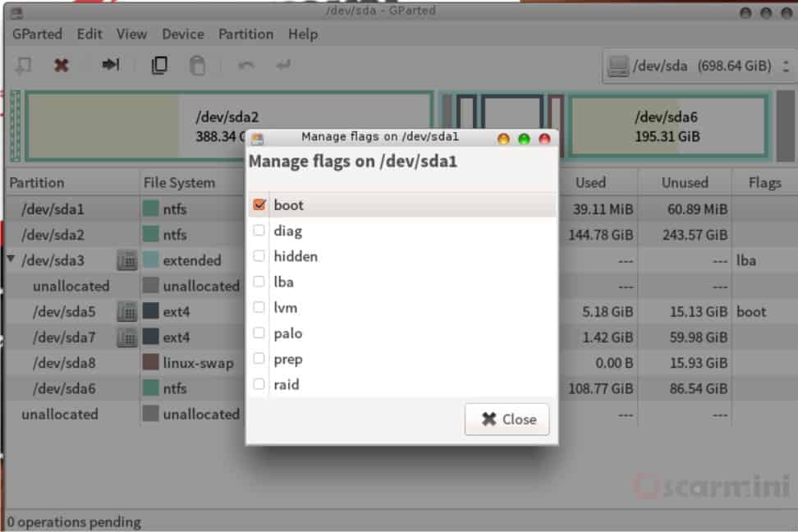Open the Device menu
798x532 pixels.
tap(182, 34)
